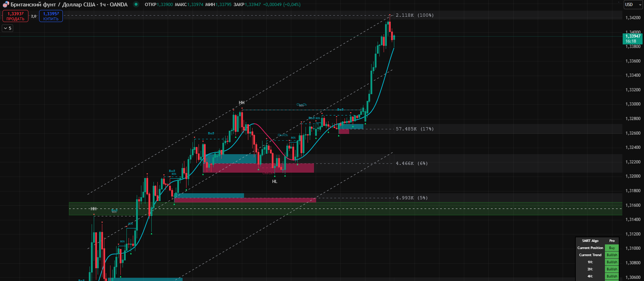Screen dimensions: 644x281
Task: Click the SMRT Algo table header
Action: click(590, 241)
